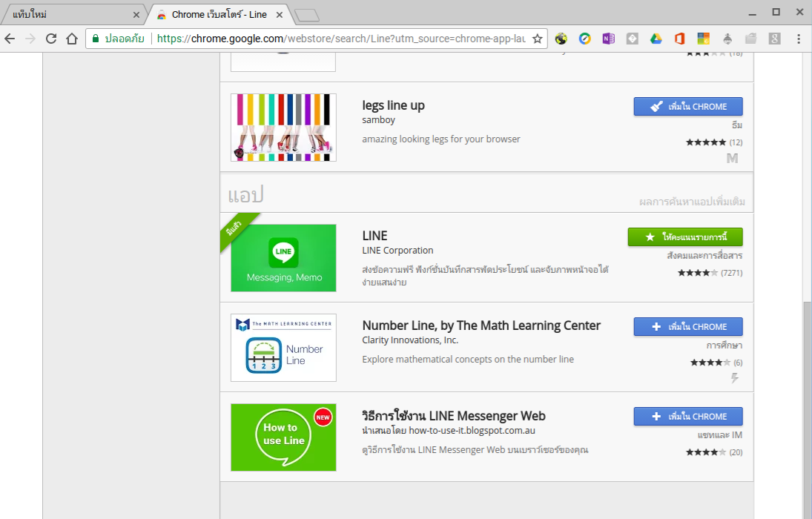Click the four-colored tiles extension icon
Image resolution: width=812 pixels, height=519 pixels.
(703, 39)
